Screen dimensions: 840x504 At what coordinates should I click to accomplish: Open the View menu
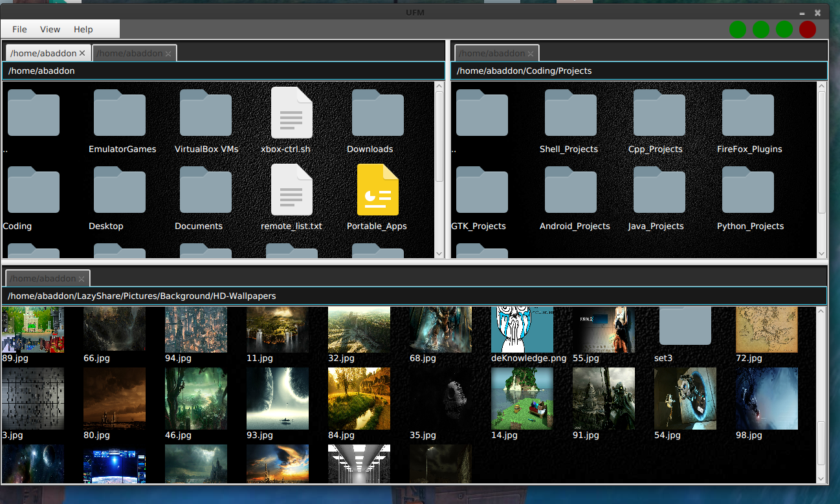[50, 29]
